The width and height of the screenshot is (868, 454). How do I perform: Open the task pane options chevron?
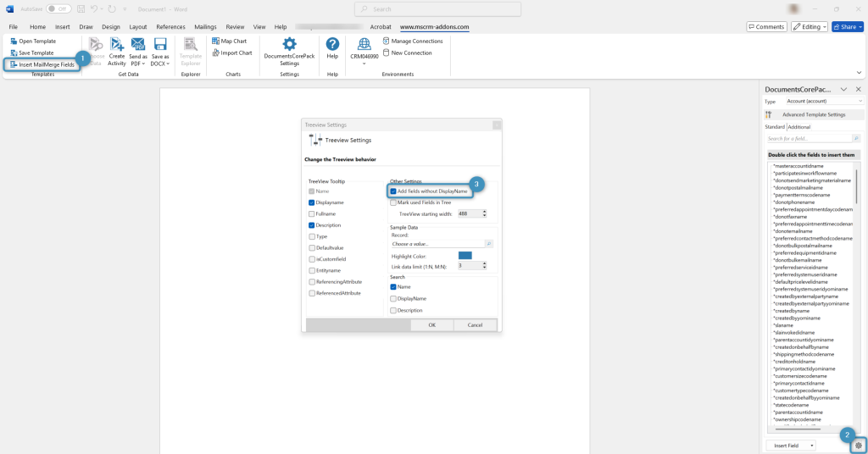843,89
